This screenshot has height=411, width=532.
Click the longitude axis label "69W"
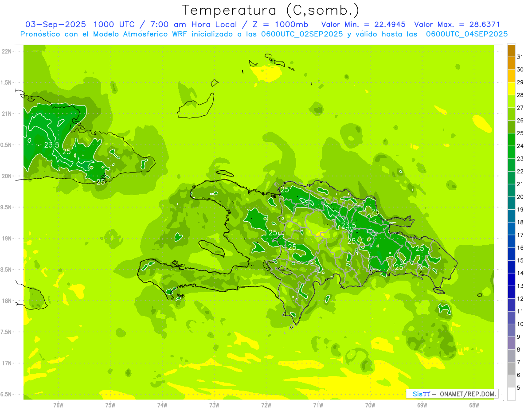(422, 405)
